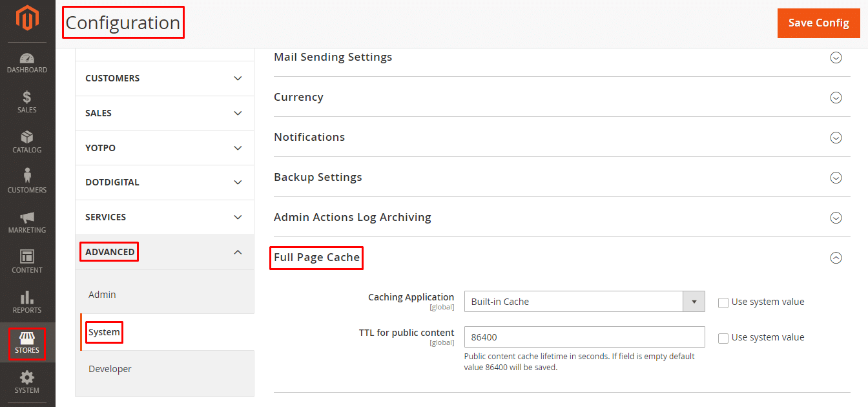Click the Reports sidebar icon
This screenshot has width=868, height=407.
point(27,302)
